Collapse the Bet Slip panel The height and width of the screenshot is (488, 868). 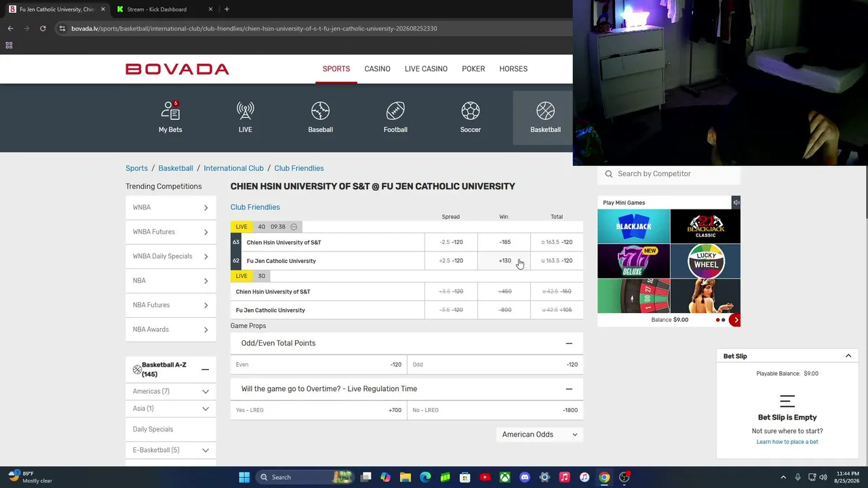[848, 356]
